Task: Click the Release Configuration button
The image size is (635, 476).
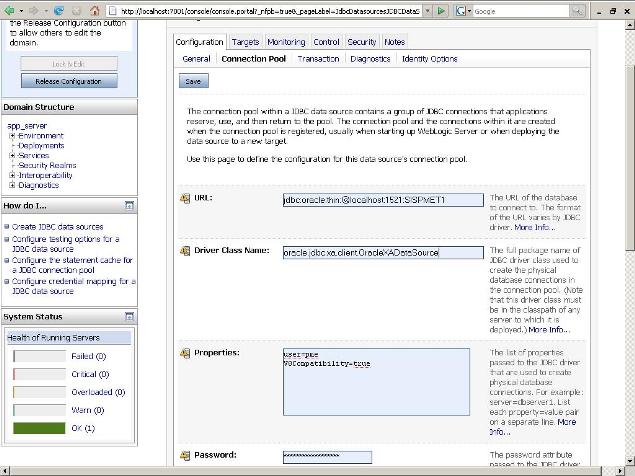Action: coord(68,81)
